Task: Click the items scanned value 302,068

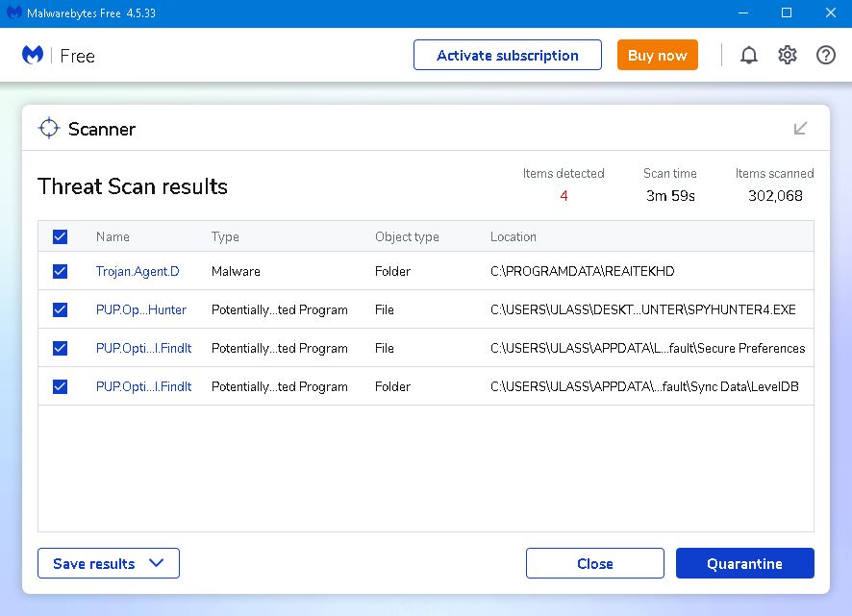Action: point(775,195)
